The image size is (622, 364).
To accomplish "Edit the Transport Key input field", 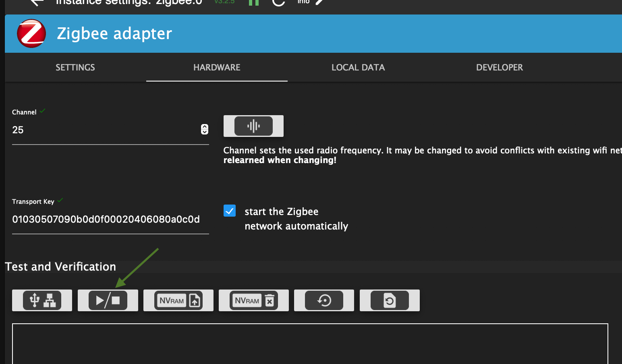I will coord(106,219).
